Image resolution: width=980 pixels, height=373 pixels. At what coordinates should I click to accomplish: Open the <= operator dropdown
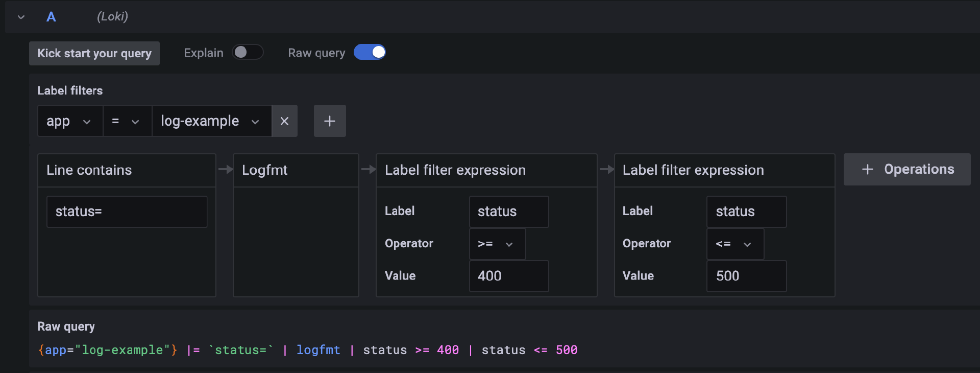click(x=734, y=244)
